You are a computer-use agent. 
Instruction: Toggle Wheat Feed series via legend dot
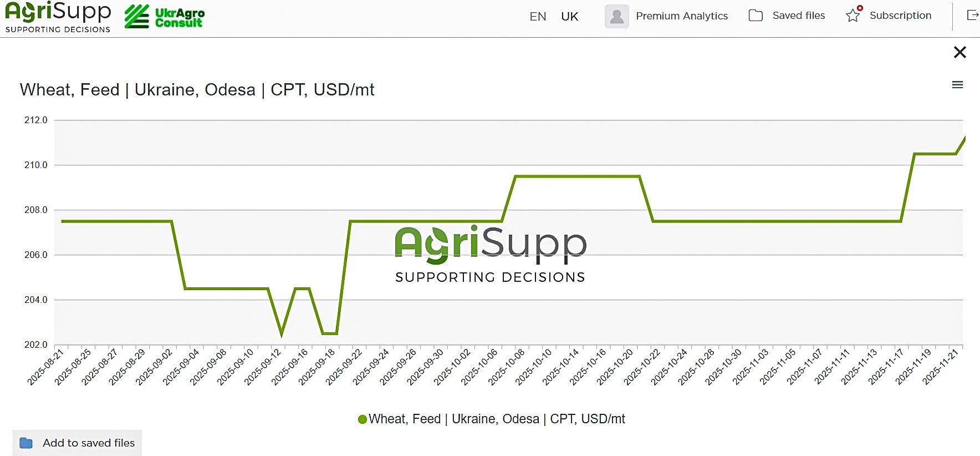(363, 419)
